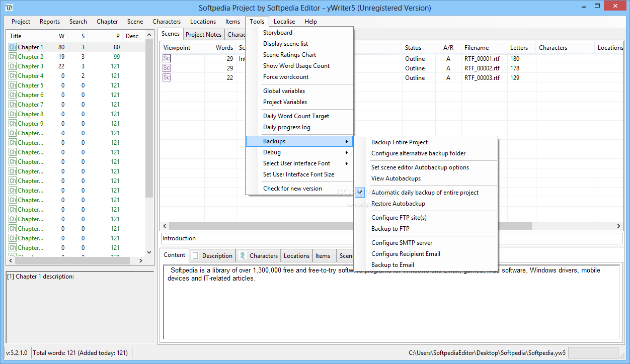630x364 pixels.
Task: Click the scene title field showing Introduction
Action: tap(391, 238)
